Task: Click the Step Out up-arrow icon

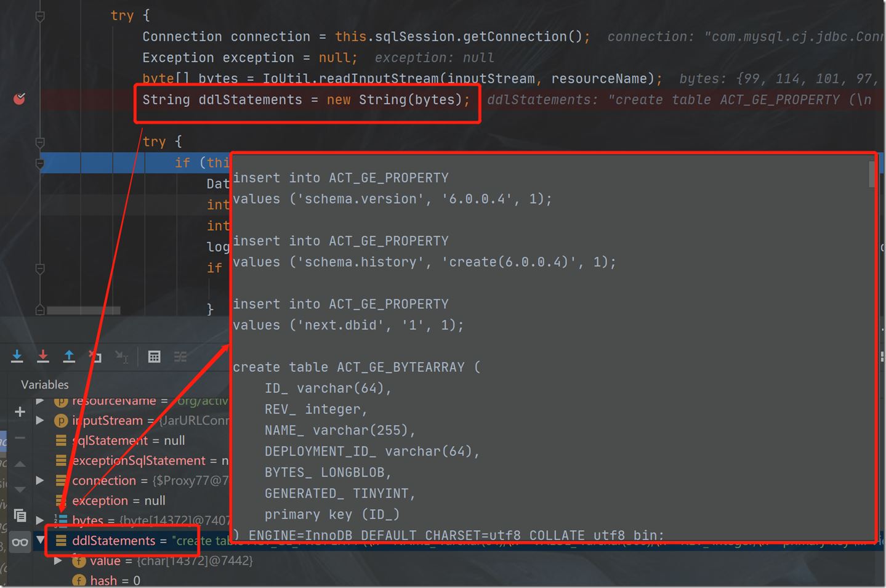Action: pyautogui.click(x=69, y=356)
